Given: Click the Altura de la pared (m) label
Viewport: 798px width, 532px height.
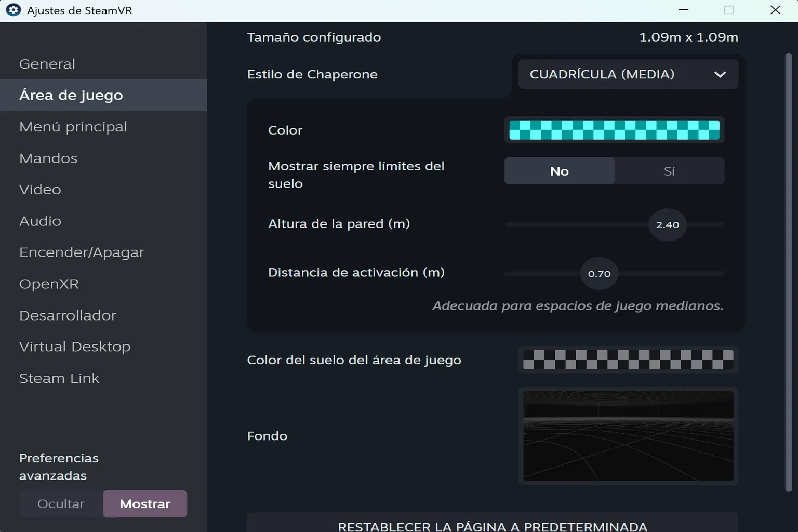Looking at the screenshot, I should (x=339, y=224).
